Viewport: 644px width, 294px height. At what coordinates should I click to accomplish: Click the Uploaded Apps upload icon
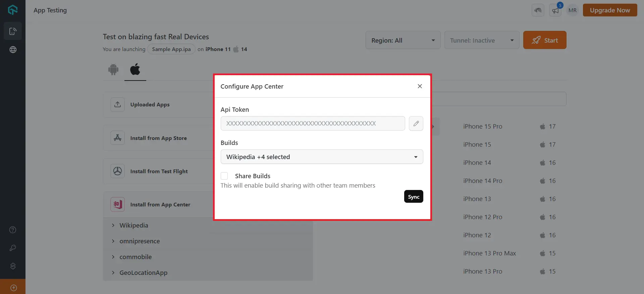[x=117, y=104]
